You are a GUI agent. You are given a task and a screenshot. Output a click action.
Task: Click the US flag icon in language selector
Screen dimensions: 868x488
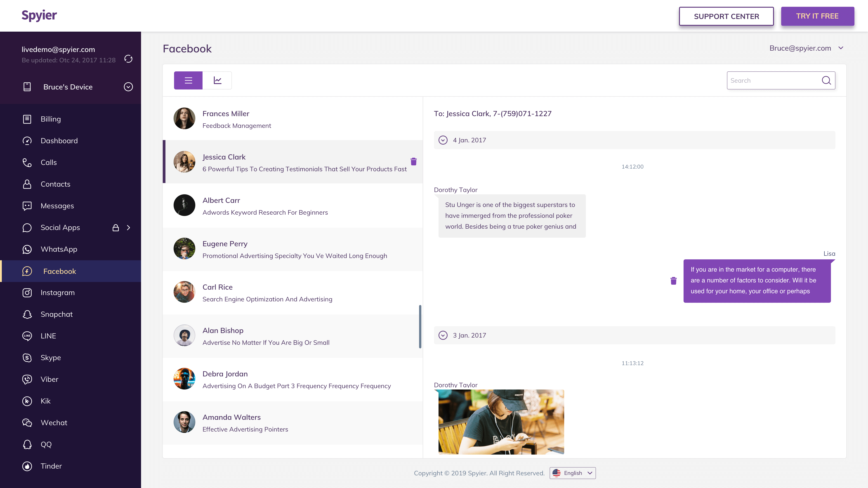pos(556,473)
